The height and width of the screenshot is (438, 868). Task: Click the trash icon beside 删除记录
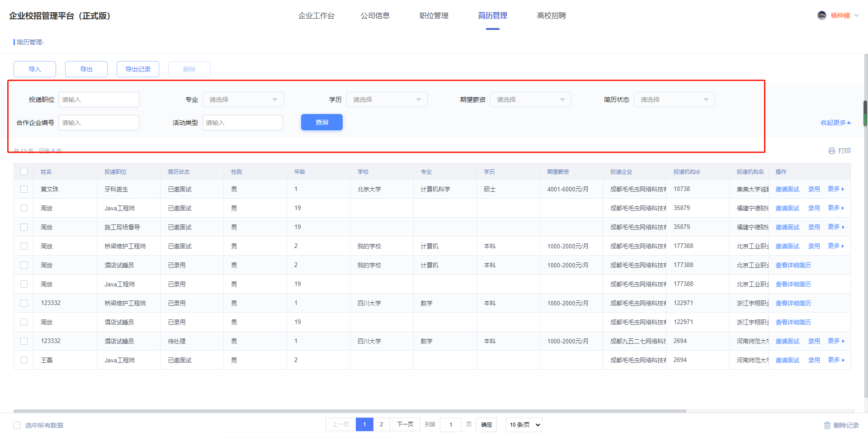[x=827, y=425]
